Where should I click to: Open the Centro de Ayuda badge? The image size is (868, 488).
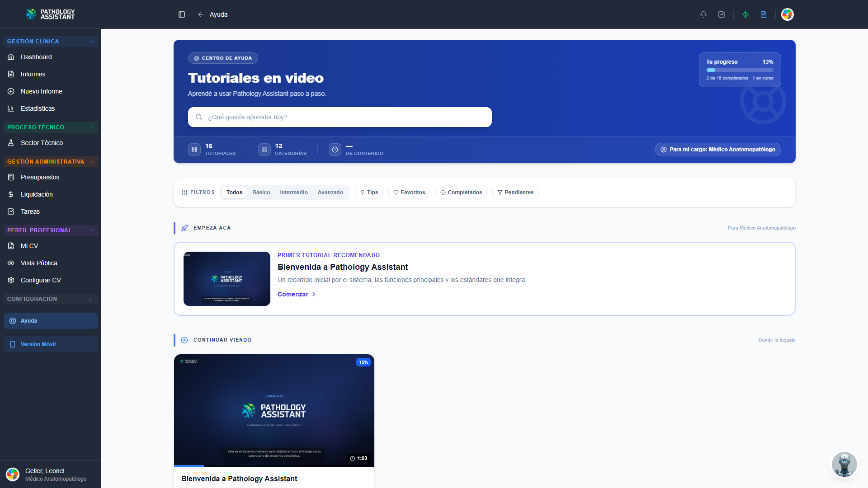(x=223, y=58)
